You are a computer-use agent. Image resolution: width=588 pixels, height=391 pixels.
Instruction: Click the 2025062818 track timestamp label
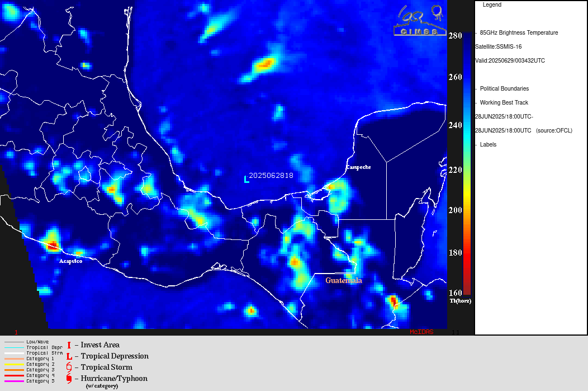271,175
